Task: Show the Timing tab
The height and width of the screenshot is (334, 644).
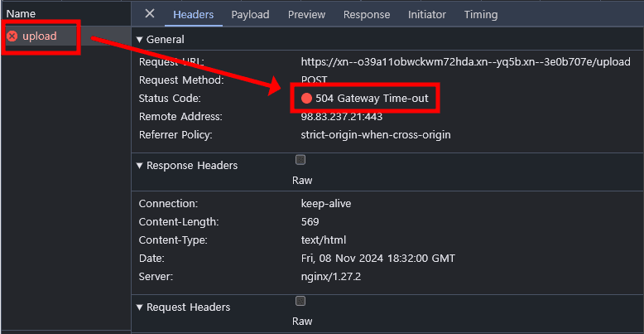Action: tap(481, 14)
